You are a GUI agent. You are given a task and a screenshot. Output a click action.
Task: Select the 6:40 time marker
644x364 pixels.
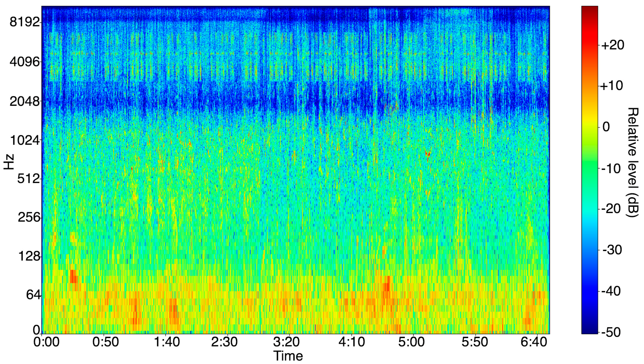click(534, 342)
